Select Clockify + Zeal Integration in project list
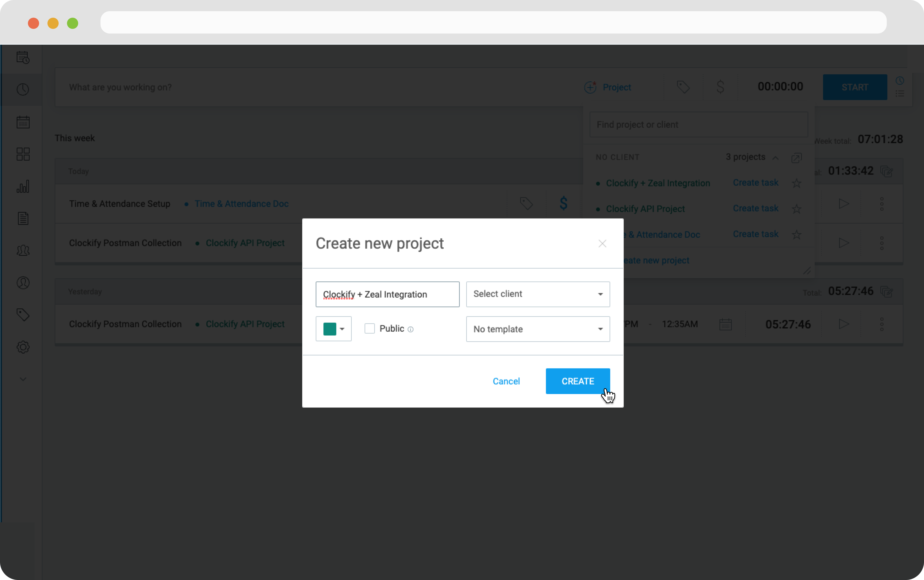 tap(658, 183)
